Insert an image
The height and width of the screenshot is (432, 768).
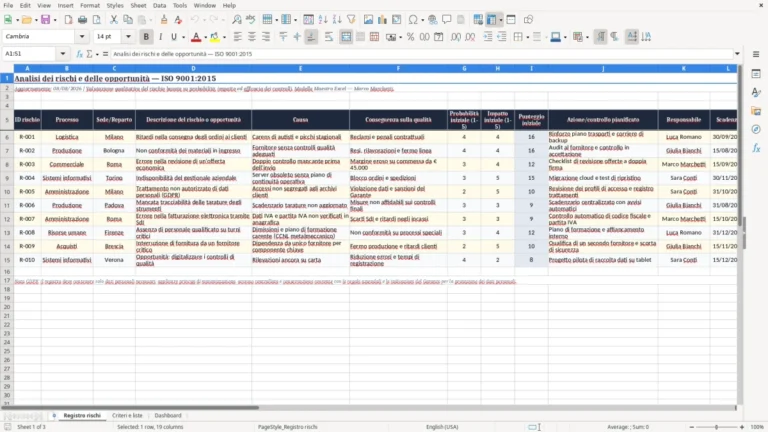point(368,20)
